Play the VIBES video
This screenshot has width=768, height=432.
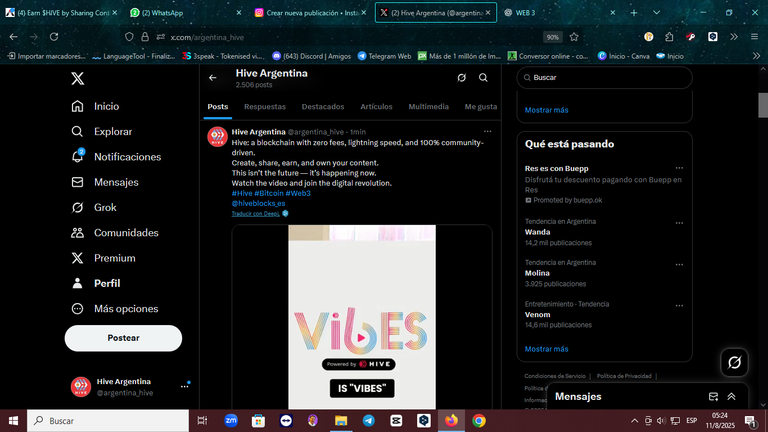(361, 337)
